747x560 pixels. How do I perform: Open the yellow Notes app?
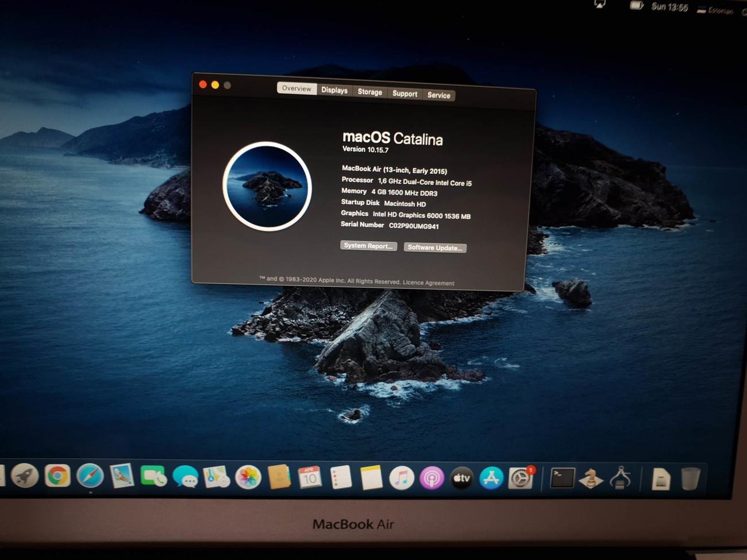tap(371, 478)
